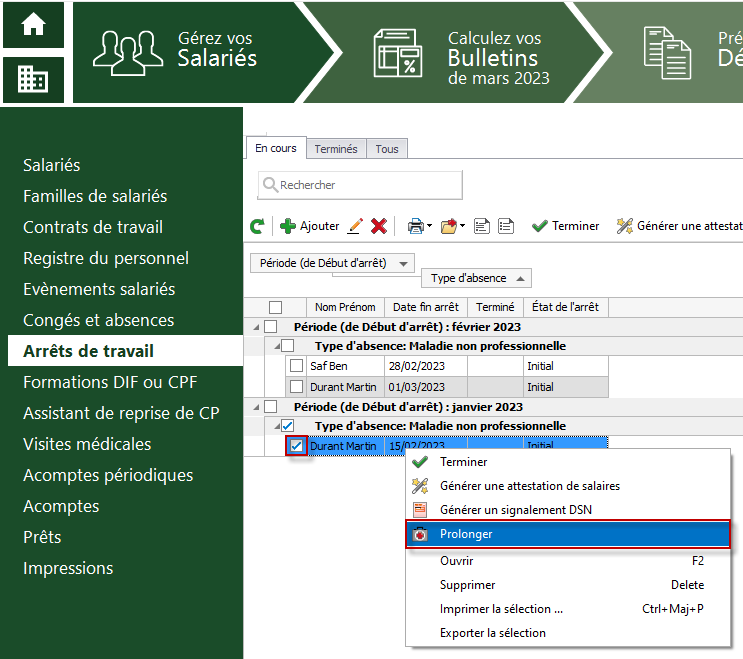Screen dimensions: 743x659
Task: Select the 28/02/2023 date cell for Saf Ben
Action: 426,366
